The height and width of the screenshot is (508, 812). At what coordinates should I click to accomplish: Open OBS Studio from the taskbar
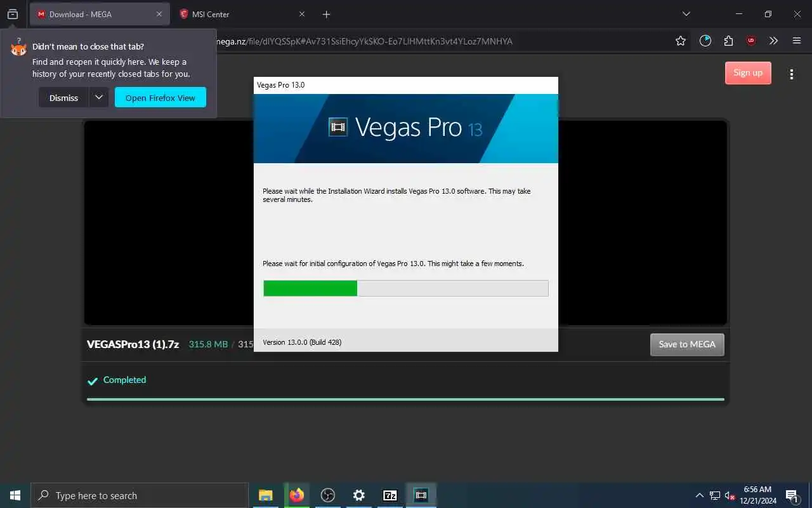pos(328,495)
